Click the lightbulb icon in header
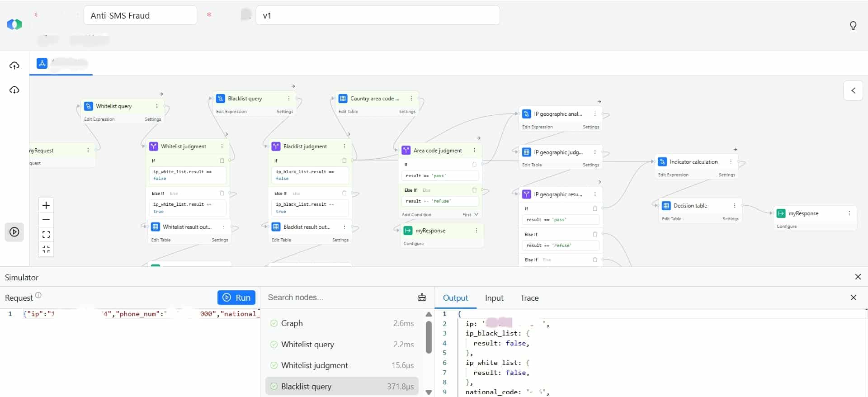868x397 pixels. (x=853, y=25)
